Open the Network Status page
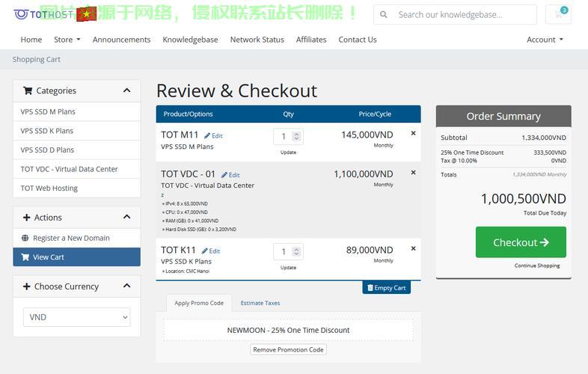Viewport: 588px width, 374px height. (x=257, y=40)
